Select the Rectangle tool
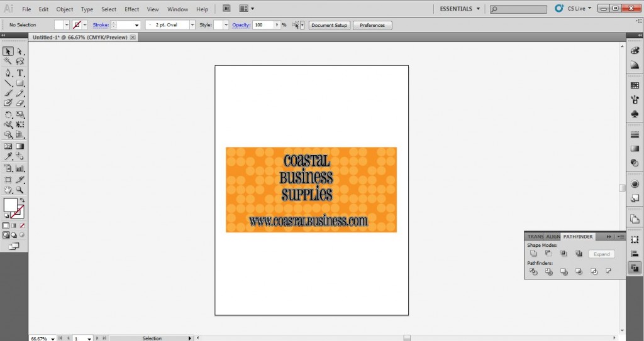 (x=19, y=84)
